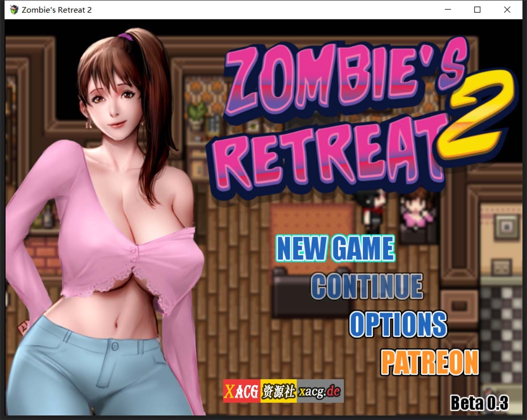Click the xacg.de watermark text
The image size is (527, 420).
[x=320, y=391]
